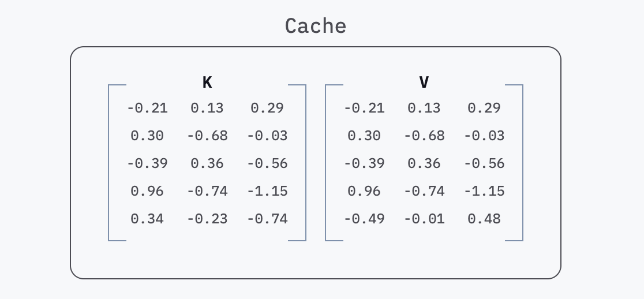Pick 0.36 in the K matrix
Screen dimensions: 644x299
(x=207, y=163)
